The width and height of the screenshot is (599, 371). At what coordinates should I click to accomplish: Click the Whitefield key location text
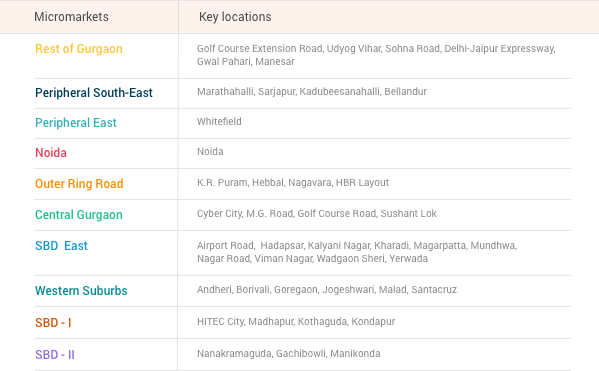(x=219, y=122)
